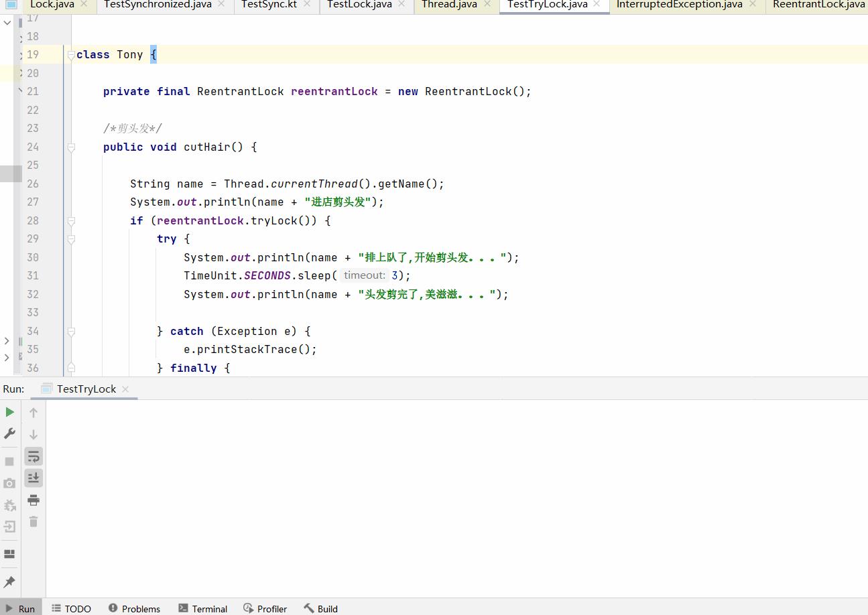Click the 'class Tony' declaration text
Viewport: 868px width, 615px height.
coord(110,55)
